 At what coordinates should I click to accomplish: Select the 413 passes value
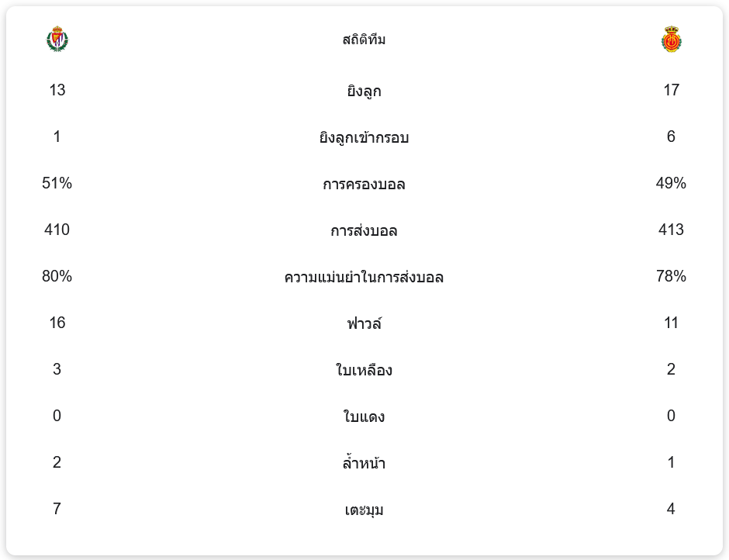click(x=671, y=230)
